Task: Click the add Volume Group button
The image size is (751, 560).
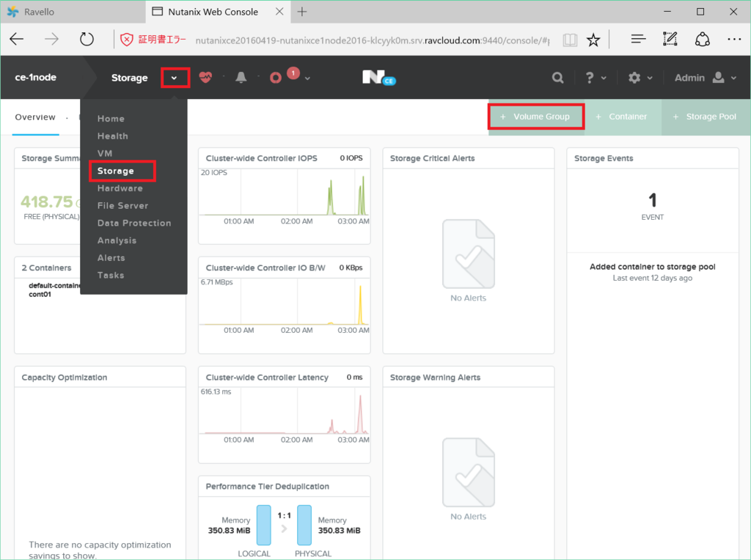Action: 536,117
